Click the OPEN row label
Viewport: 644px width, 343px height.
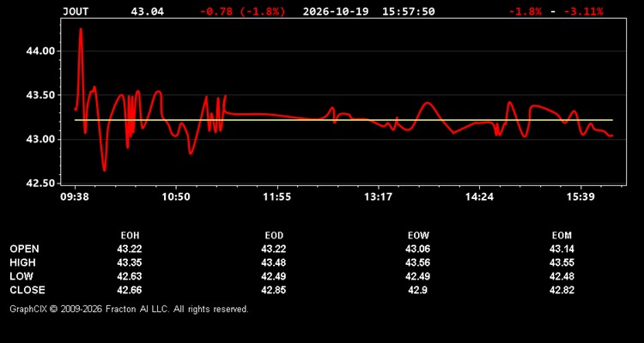[x=24, y=249]
